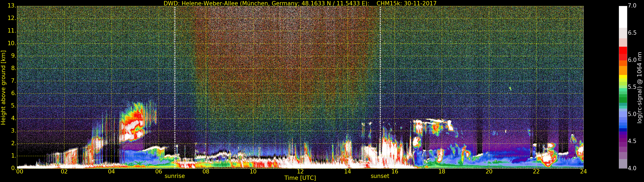
Task: Select the 'sunset' label below the time axis
Action: [380, 176]
